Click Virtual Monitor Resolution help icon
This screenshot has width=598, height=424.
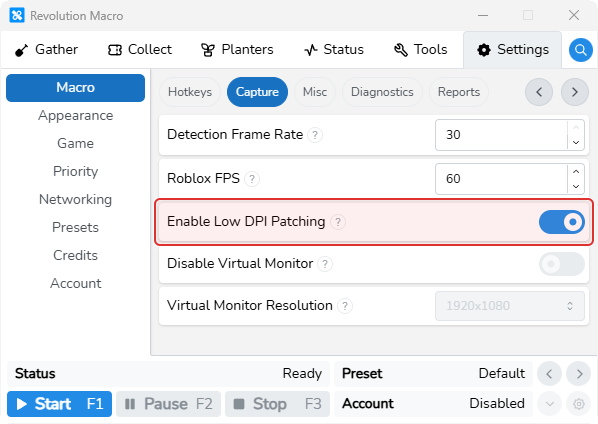point(345,305)
